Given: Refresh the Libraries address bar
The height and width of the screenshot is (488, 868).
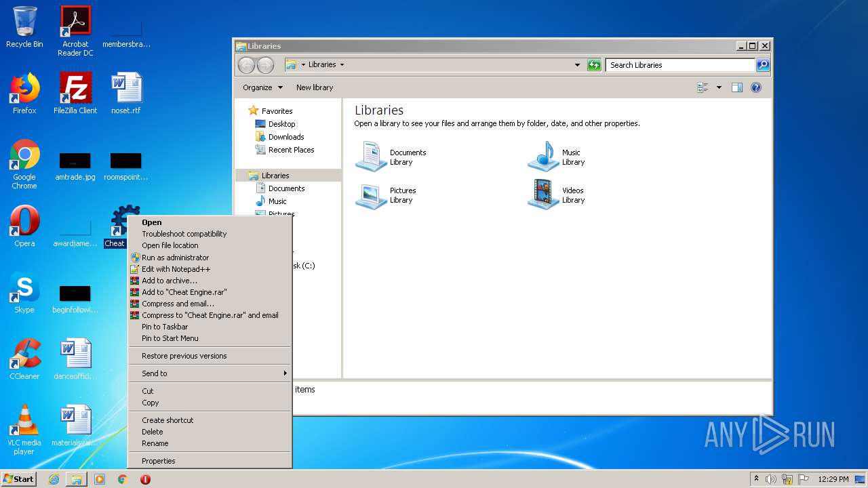Looking at the screenshot, I should [594, 65].
